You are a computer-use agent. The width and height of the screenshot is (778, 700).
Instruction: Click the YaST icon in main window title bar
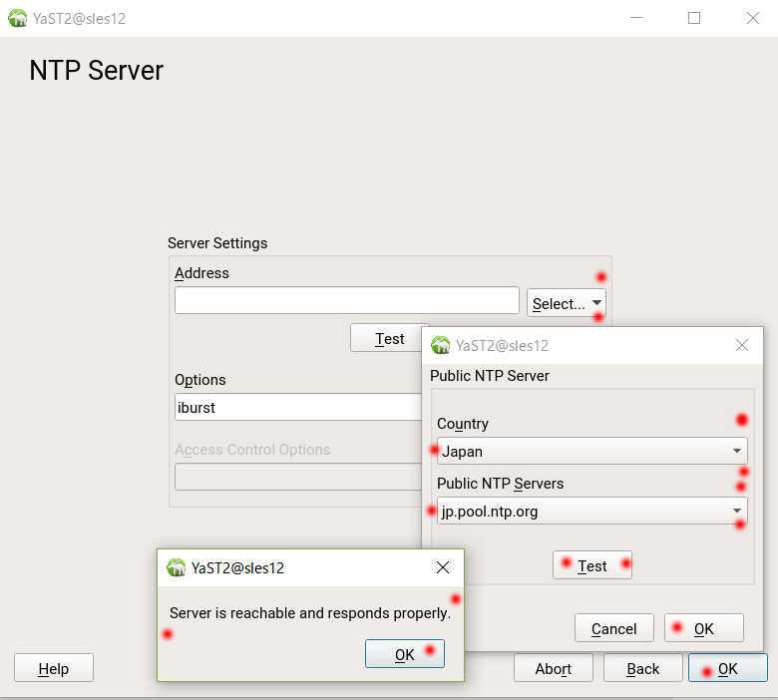click(18, 18)
